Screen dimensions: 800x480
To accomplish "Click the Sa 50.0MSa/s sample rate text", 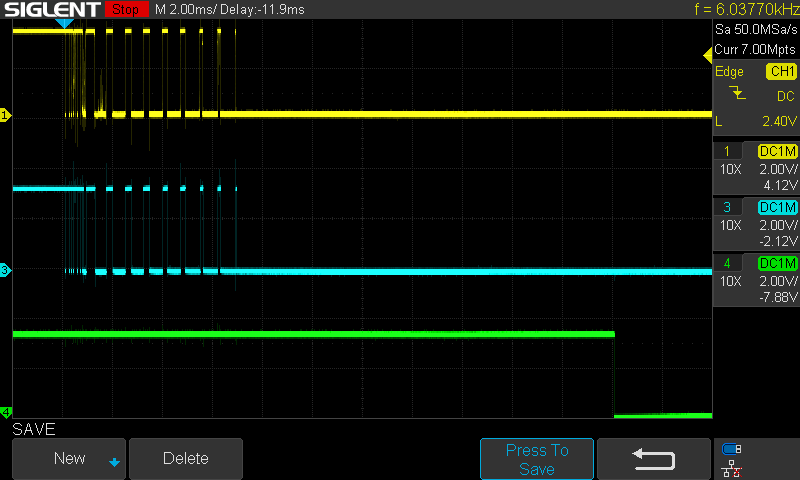I will 756,30.
